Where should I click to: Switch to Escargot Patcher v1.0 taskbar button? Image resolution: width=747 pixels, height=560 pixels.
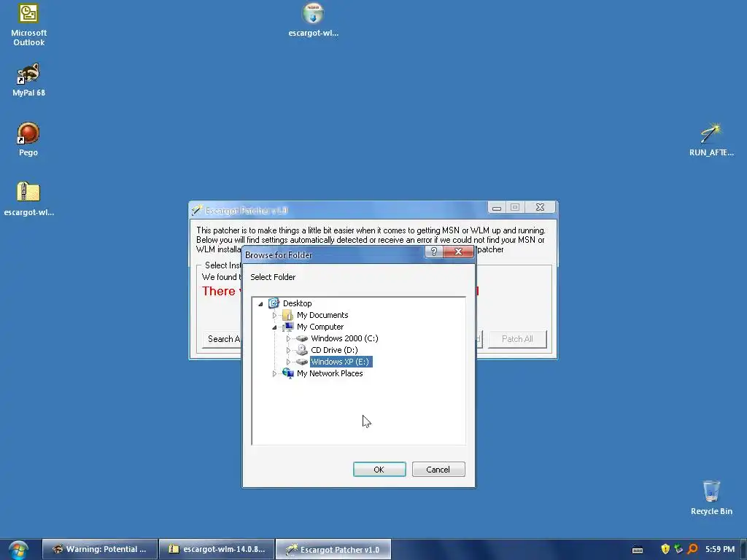333,550
